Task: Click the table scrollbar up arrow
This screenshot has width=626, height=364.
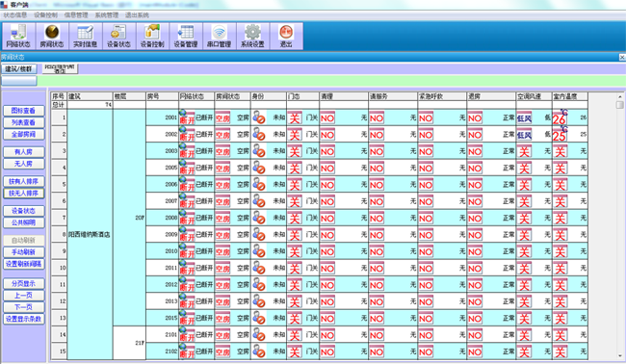Action: tap(619, 96)
